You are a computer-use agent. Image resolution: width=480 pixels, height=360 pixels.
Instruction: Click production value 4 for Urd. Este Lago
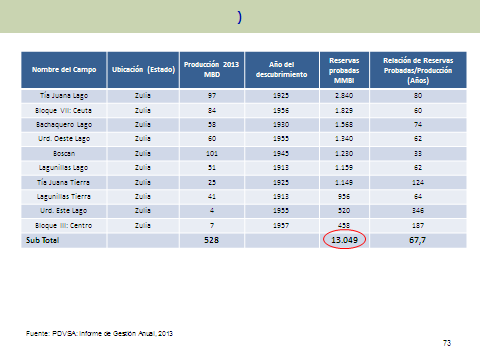point(212,211)
